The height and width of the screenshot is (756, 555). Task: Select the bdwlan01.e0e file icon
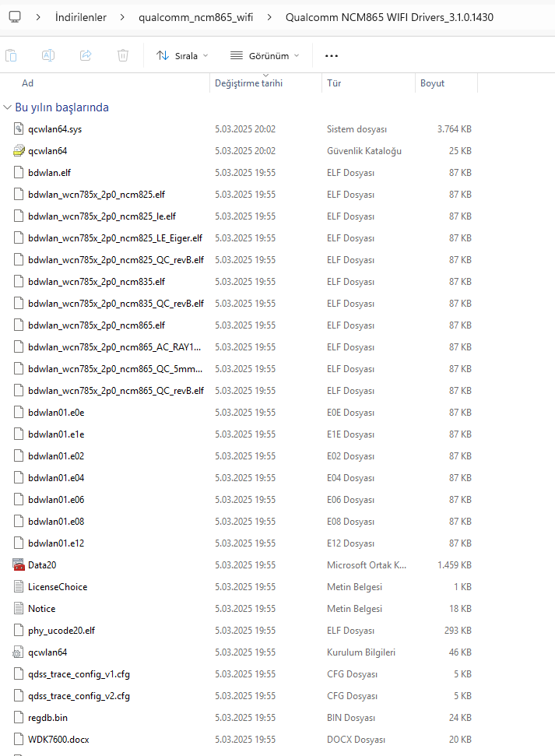(x=19, y=412)
